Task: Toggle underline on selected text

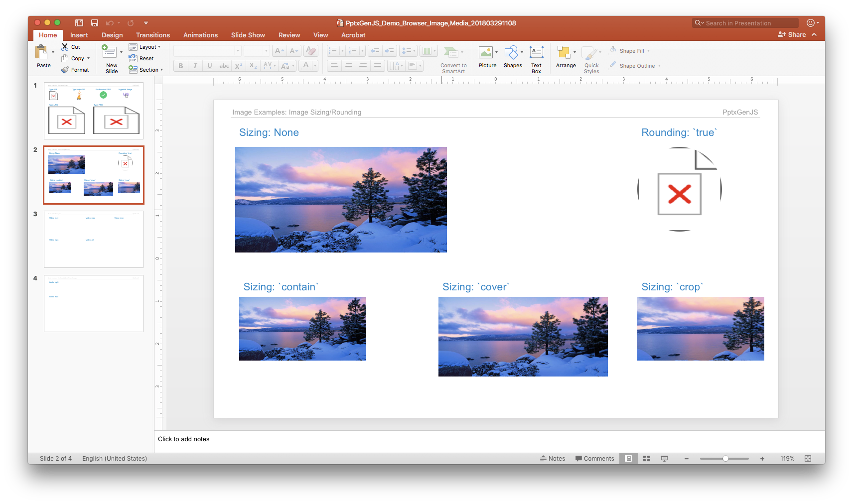Action: (209, 65)
